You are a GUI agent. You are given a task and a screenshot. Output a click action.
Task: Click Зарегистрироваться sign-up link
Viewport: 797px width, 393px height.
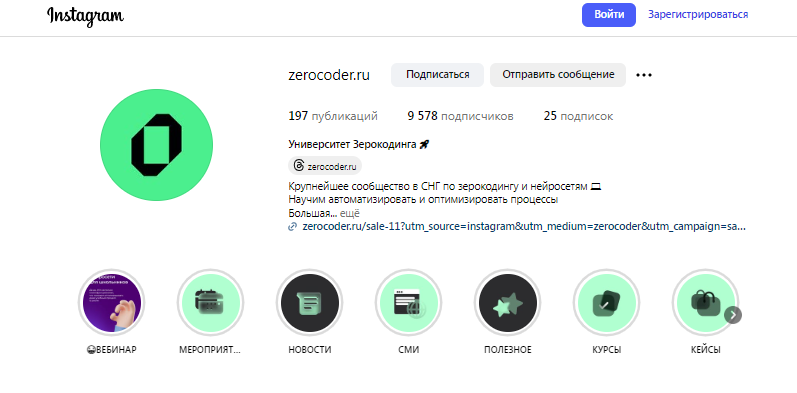pyautogui.click(x=697, y=15)
